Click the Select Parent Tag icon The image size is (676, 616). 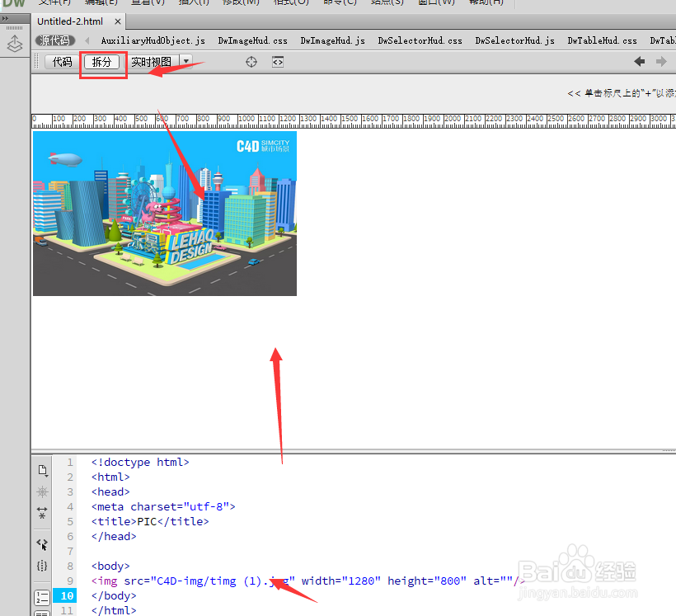click(x=42, y=544)
